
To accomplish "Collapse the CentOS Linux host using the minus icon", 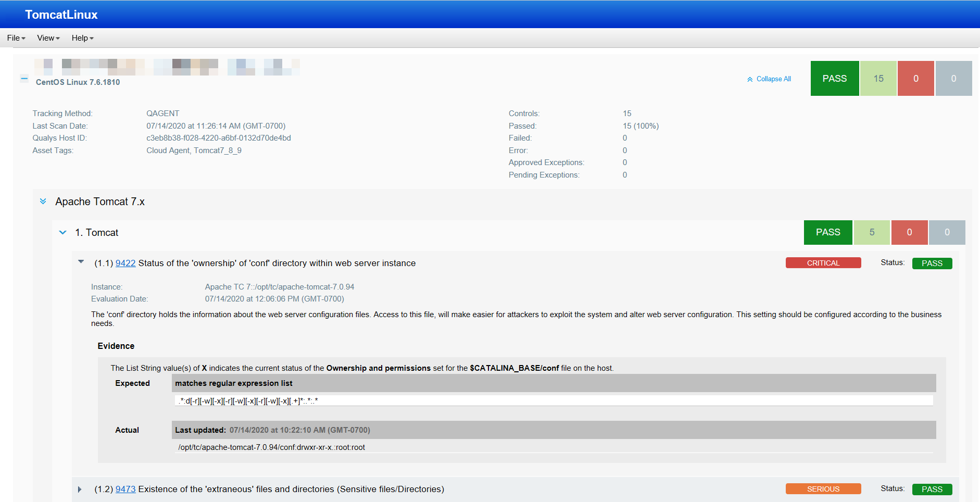I will pyautogui.click(x=24, y=79).
